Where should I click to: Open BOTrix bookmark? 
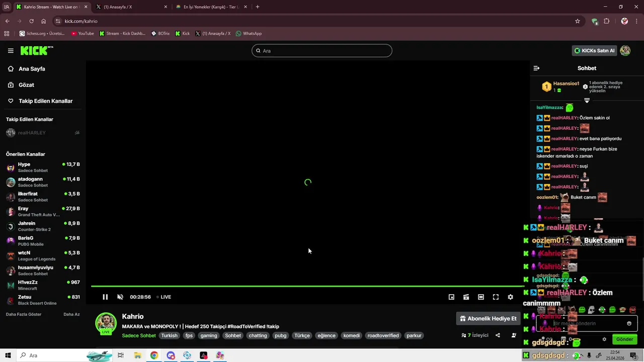(x=160, y=34)
